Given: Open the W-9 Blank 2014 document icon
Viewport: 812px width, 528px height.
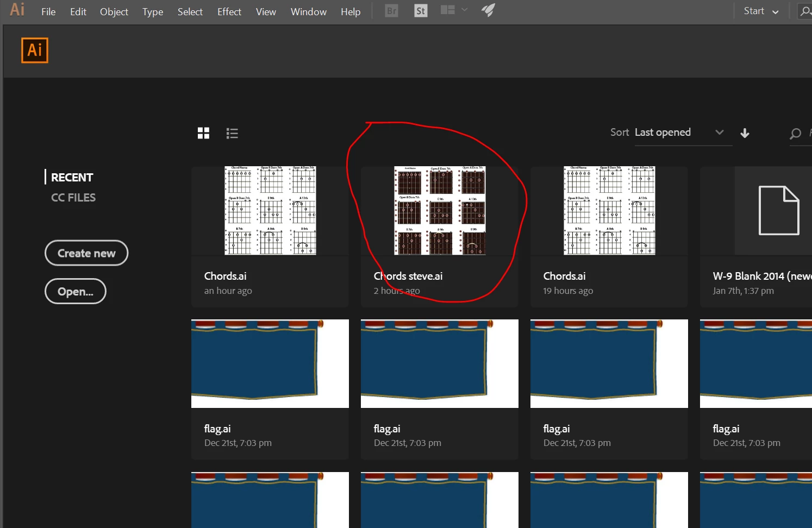Looking at the screenshot, I should tap(779, 210).
